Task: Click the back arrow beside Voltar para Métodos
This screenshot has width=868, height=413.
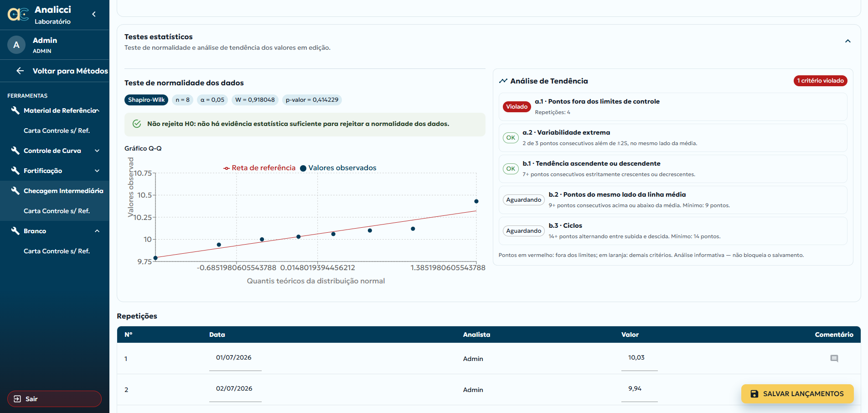Action: (x=20, y=71)
